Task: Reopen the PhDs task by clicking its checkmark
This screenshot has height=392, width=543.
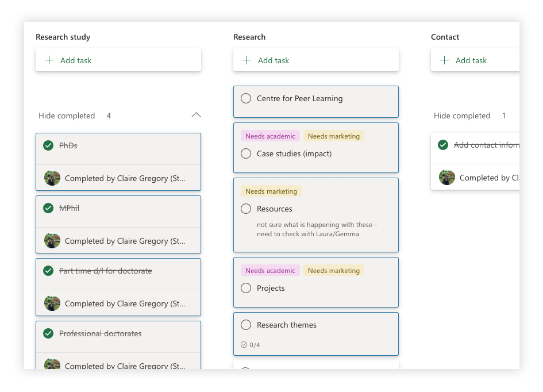Action: (x=48, y=145)
